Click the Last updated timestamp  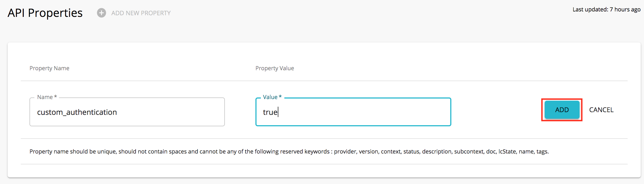point(606,9)
